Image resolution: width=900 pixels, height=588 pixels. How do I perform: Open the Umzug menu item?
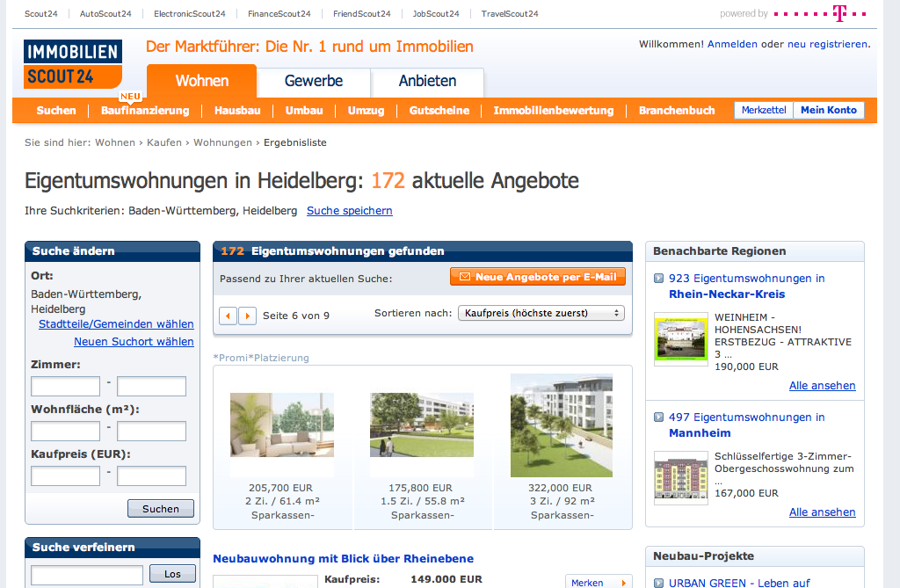tap(367, 110)
